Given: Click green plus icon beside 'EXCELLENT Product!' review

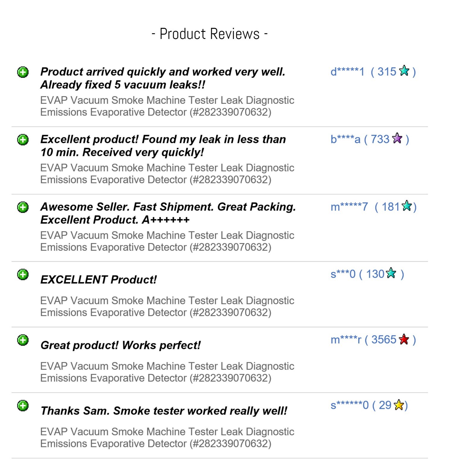Looking at the screenshot, I should tap(23, 274).
